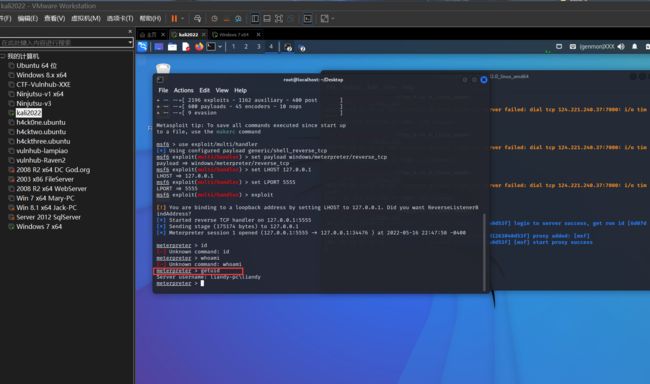Select Ninjutsu-v3 in the library

(34, 103)
